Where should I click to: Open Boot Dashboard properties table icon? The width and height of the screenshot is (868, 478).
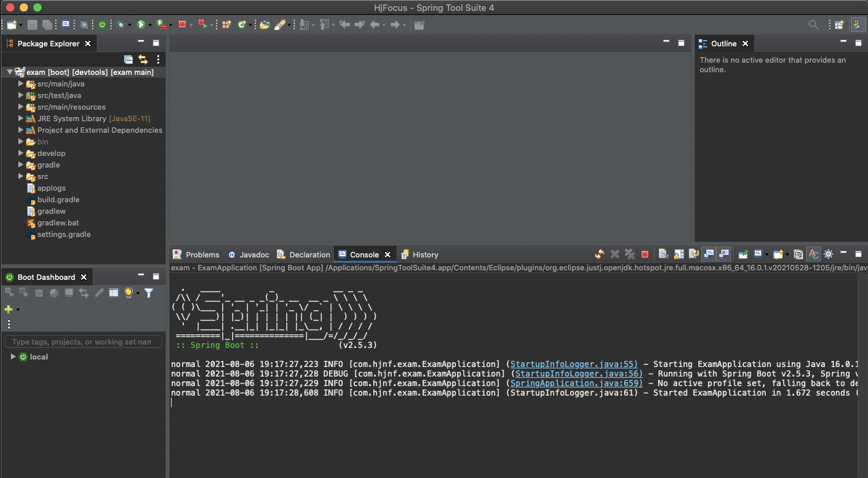pos(114,293)
